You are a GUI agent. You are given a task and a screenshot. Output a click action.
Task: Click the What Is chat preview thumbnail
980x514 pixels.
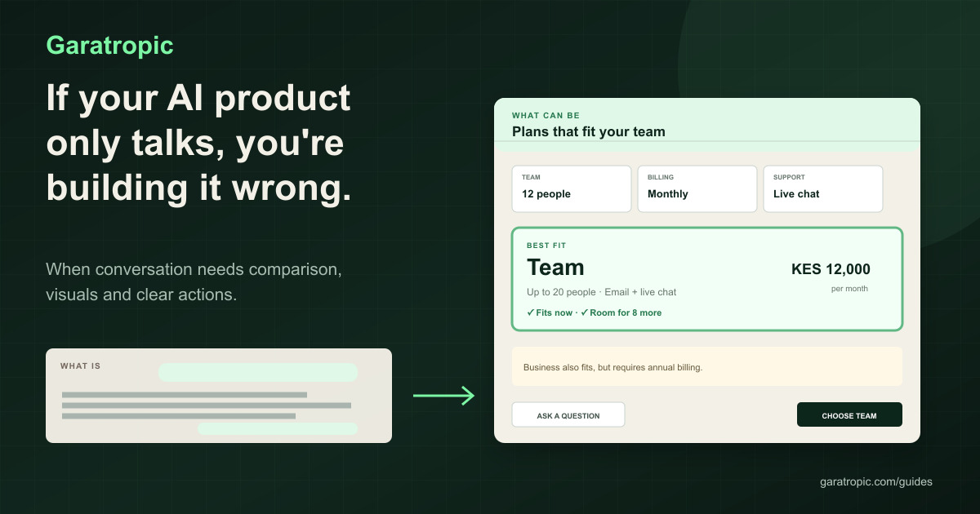coord(219,396)
